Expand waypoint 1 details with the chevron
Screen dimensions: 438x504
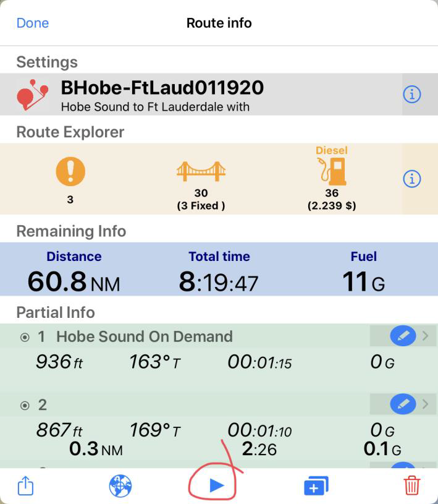tap(426, 336)
